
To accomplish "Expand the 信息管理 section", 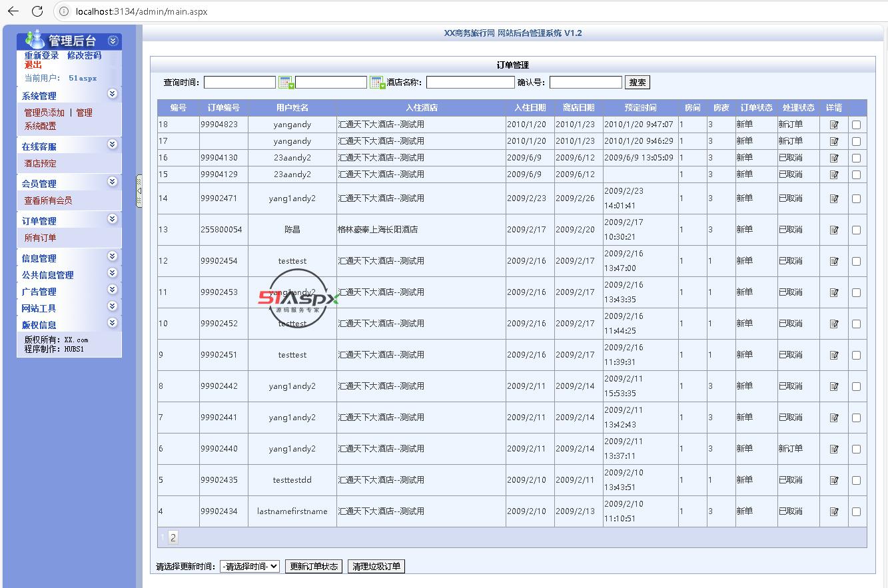I will [x=113, y=256].
